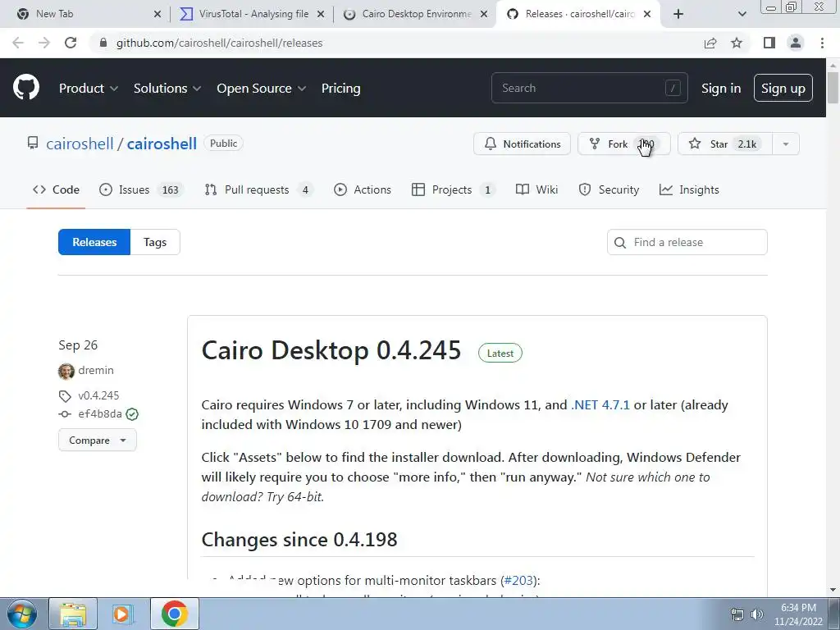Click the lock icon beside the URL

103,43
